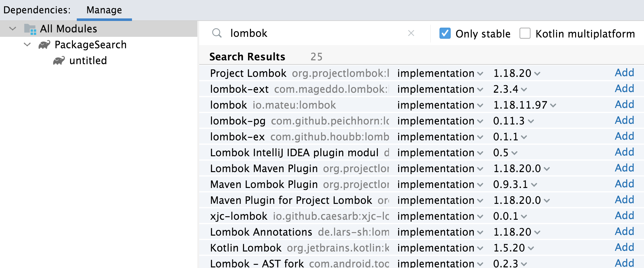Click the search magnifier icon
Screen dimensions: 644x268
(x=217, y=33)
